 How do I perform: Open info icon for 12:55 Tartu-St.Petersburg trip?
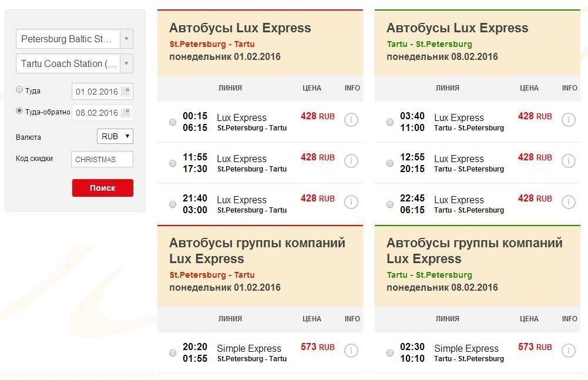coord(568,161)
